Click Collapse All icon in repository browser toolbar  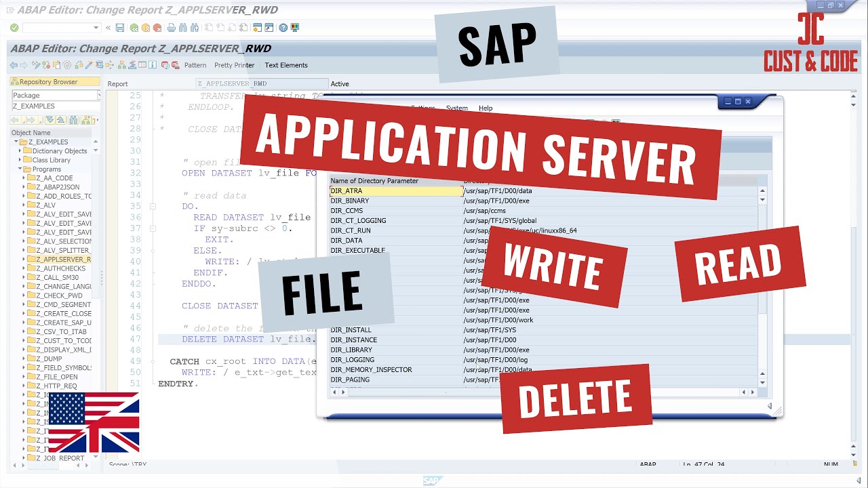point(61,120)
